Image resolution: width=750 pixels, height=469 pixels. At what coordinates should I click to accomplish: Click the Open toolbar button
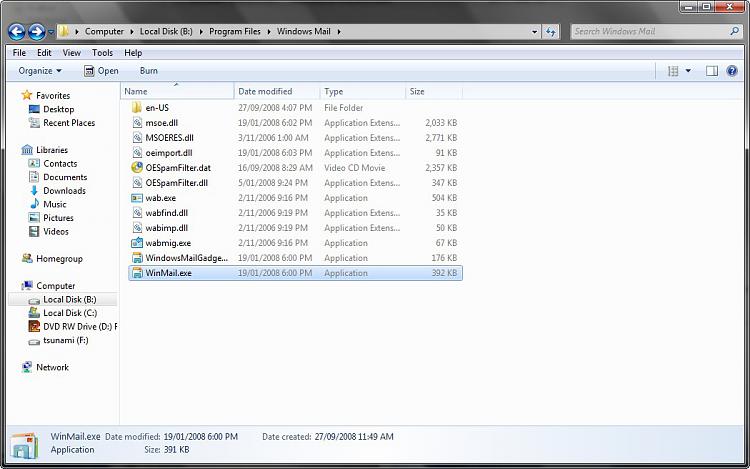pos(101,71)
